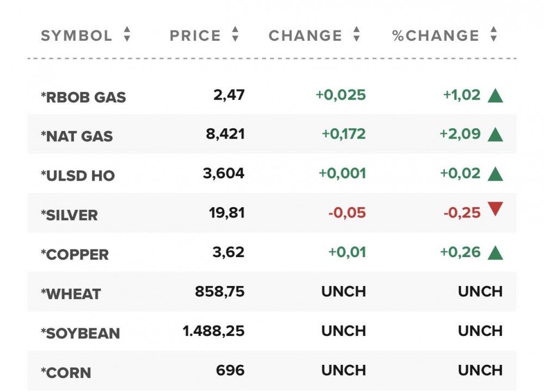Open the *RBOB GAS symbol link
Screen dimensions: 544x392
point(83,97)
